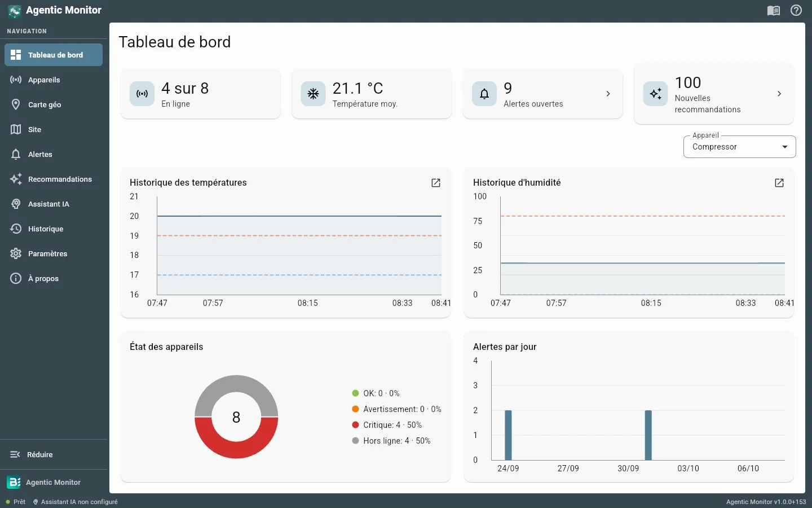Click the online devices signal icon

coord(142,94)
